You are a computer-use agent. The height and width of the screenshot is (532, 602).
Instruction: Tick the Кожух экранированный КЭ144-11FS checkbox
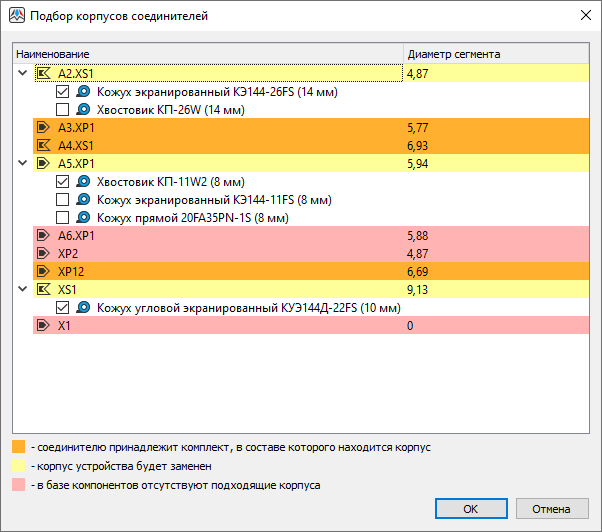(x=63, y=199)
